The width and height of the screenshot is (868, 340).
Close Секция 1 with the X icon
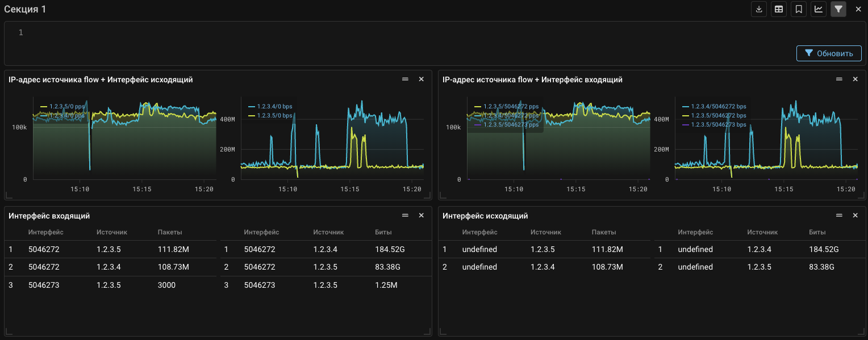(858, 9)
